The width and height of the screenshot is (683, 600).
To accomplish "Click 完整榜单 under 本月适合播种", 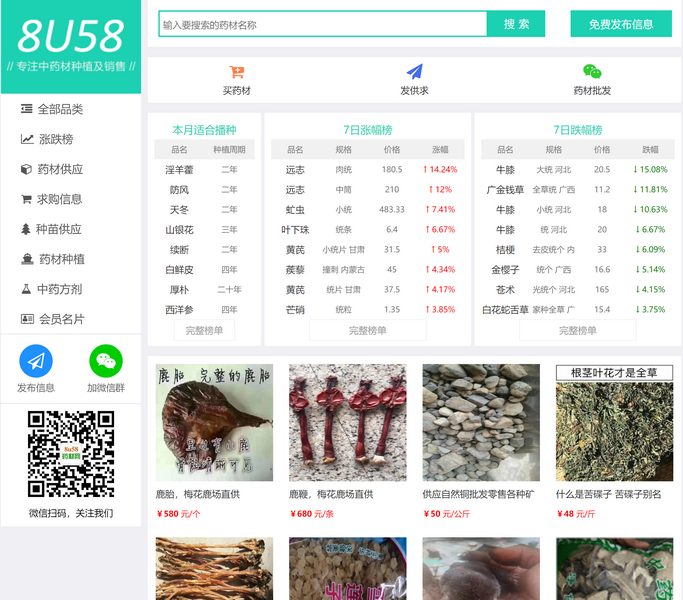I will pos(205,330).
